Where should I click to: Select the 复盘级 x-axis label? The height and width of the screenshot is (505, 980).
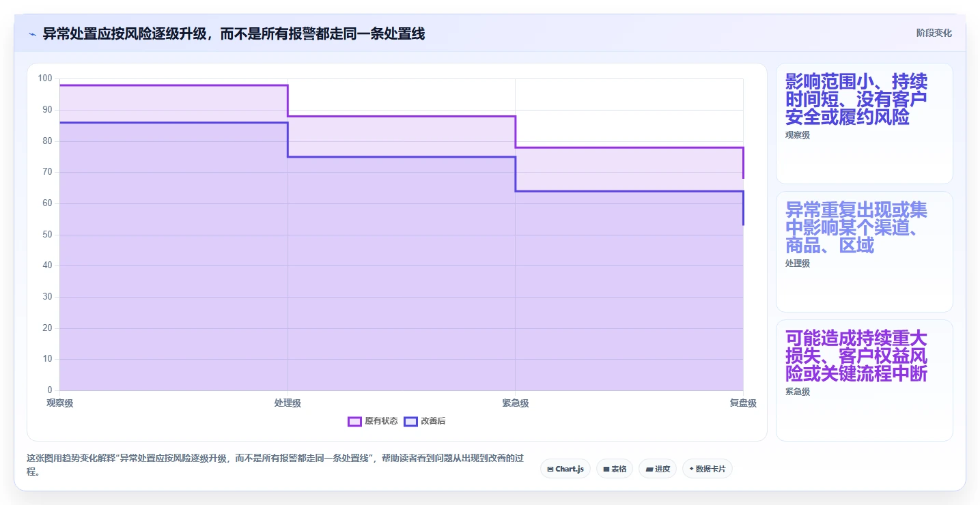[x=743, y=403]
